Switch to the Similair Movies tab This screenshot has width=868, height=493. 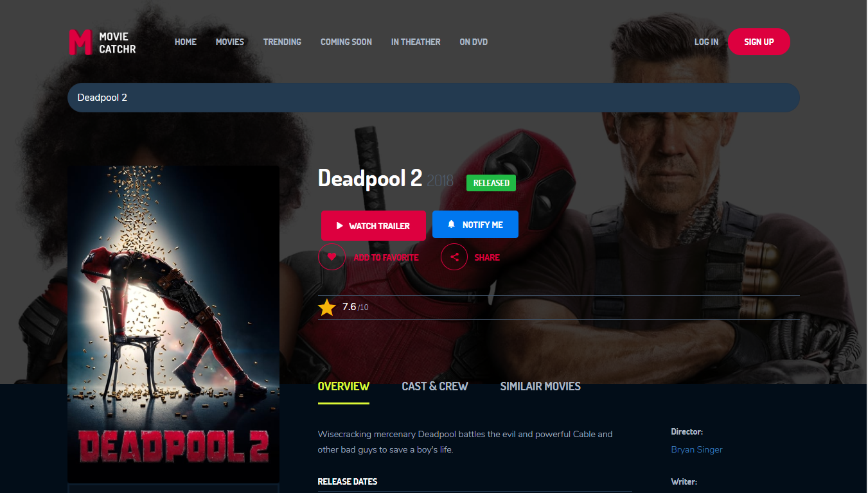(540, 386)
